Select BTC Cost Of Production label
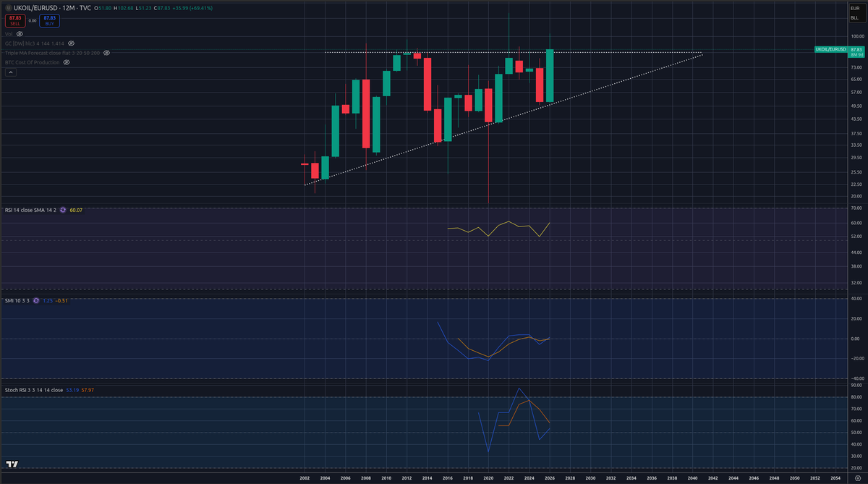Screen dimensions: 868x484 (x=32, y=62)
